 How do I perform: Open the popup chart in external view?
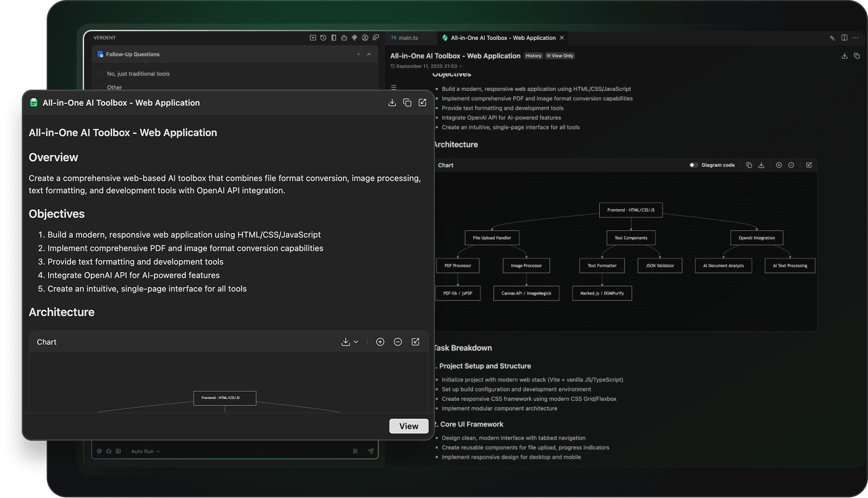pos(416,342)
